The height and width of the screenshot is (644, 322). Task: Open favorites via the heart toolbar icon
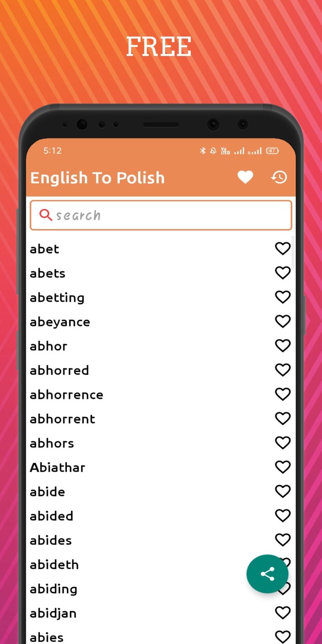[x=245, y=177]
